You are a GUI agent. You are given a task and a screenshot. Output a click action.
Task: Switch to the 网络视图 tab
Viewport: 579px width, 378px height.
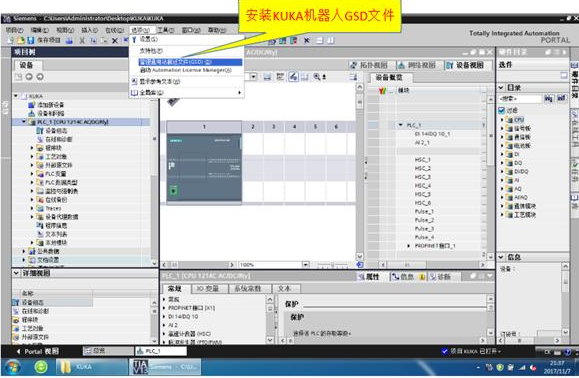[418, 65]
